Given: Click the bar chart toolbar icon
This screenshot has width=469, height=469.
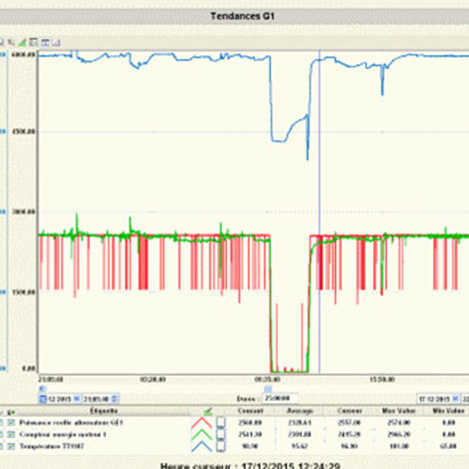Looking at the screenshot, I should [56, 43].
